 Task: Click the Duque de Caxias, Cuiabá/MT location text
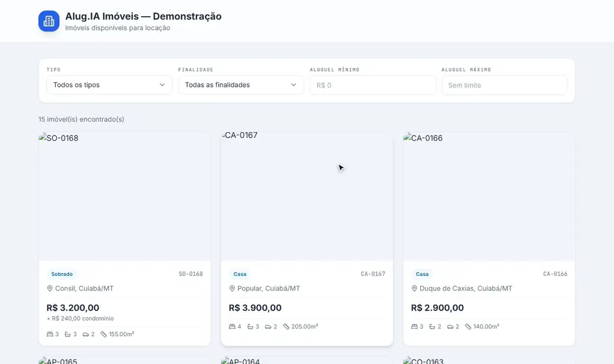pos(466,289)
